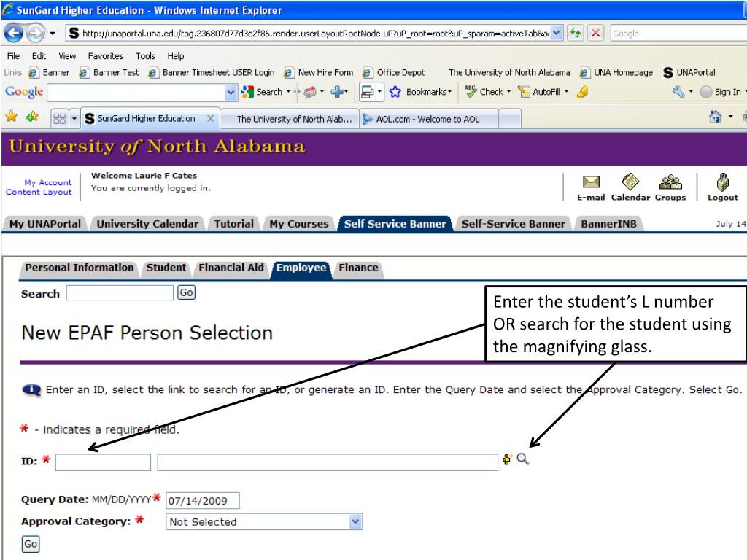Image resolution: width=747 pixels, height=560 pixels.
Task: Open the recent pages dropdown beside Forward
Action: point(52,34)
